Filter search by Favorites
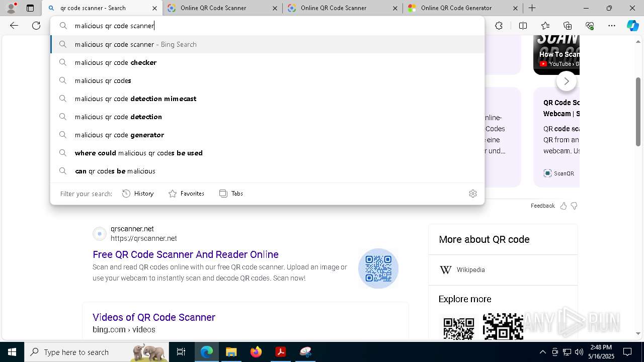This screenshot has height=362, width=644. pos(186,194)
